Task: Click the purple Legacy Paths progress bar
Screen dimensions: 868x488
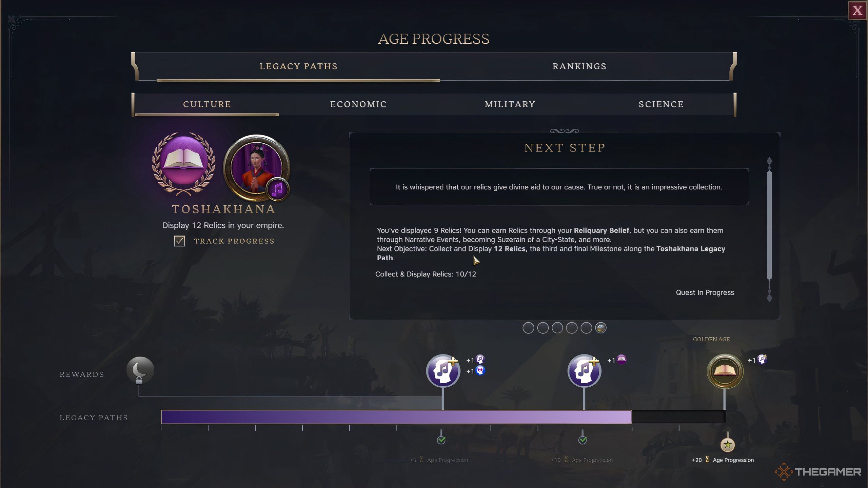Action: pyautogui.click(x=396, y=417)
